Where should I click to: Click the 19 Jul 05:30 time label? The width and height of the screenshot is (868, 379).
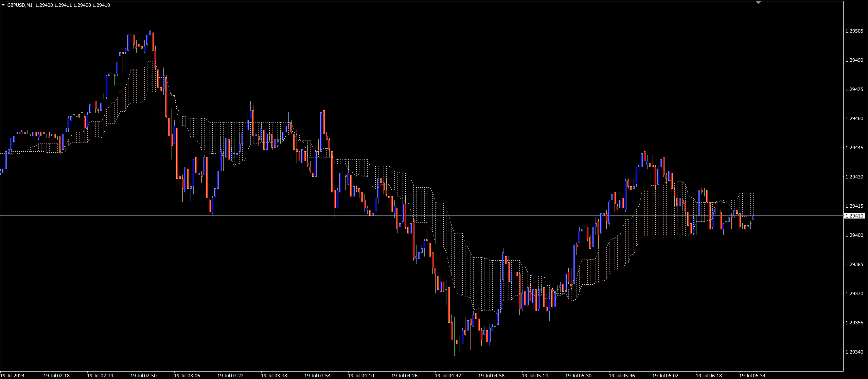[x=578, y=376]
